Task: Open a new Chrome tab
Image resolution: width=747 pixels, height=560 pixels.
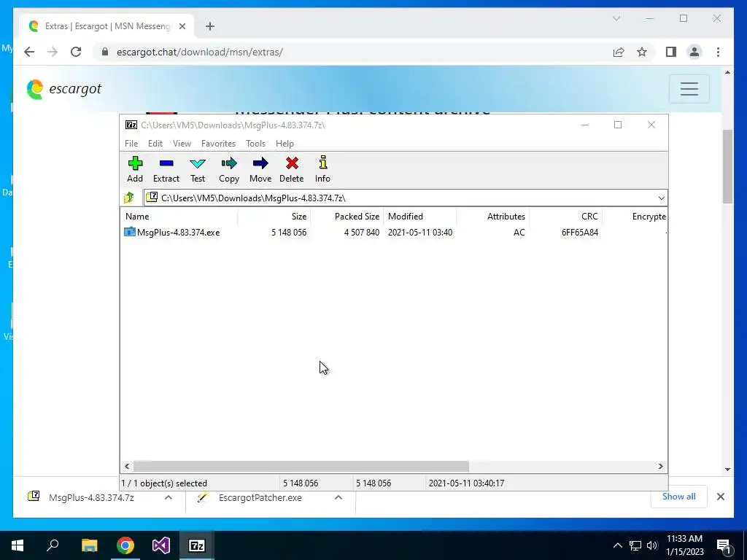Action: [210, 26]
